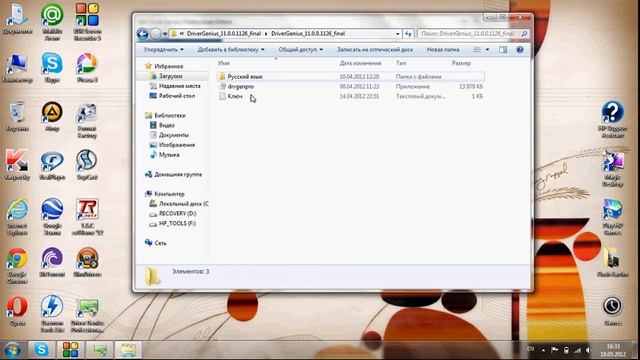Click the EN language indicator in tray
Viewport: 640px width, 360px height.
click(530, 349)
